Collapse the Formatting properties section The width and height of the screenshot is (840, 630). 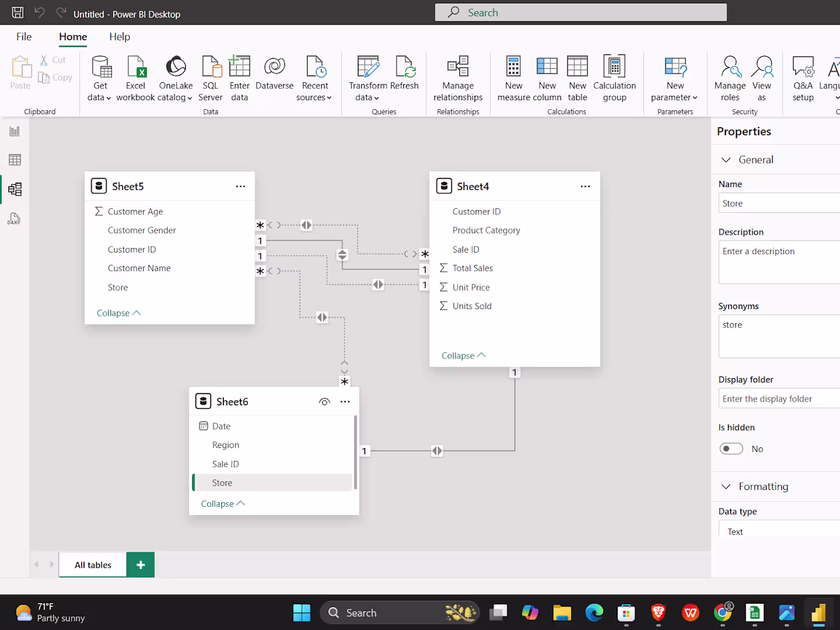click(x=726, y=487)
